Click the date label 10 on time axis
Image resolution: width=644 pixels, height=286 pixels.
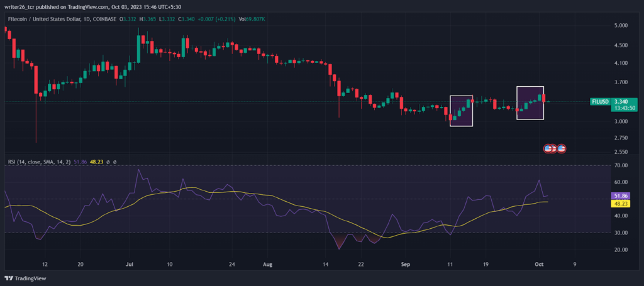coord(170,264)
